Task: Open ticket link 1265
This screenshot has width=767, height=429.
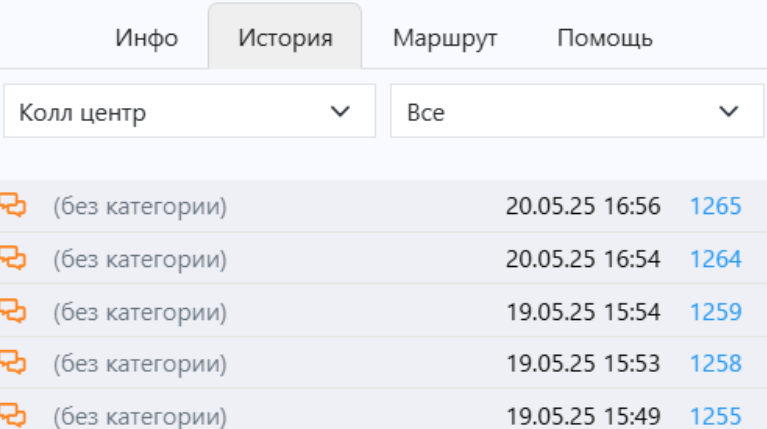Action: pos(716,206)
